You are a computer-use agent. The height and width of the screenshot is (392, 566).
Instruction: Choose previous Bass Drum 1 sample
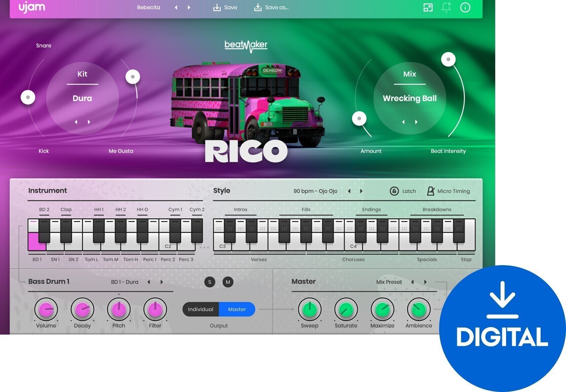tap(149, 282)
